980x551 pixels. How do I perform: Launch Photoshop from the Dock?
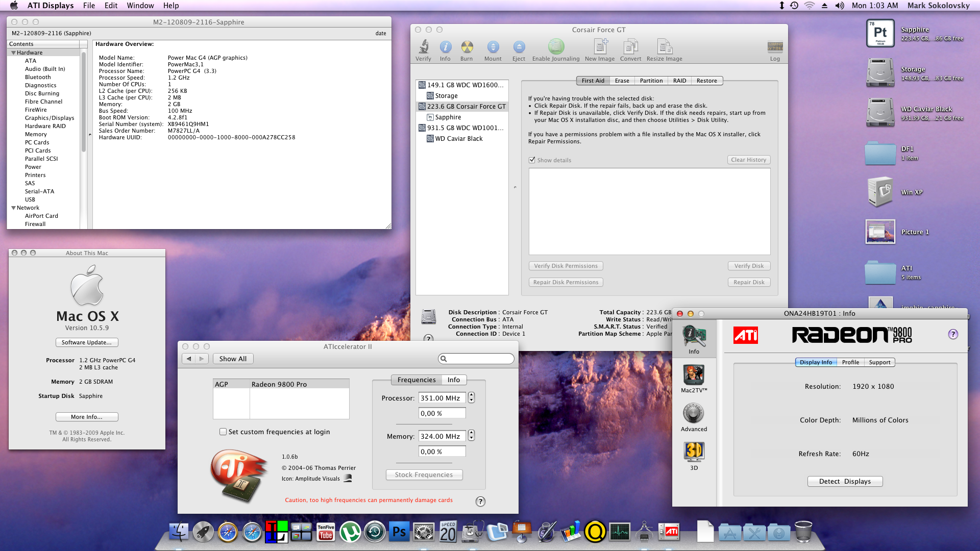[x=400, y=532]
